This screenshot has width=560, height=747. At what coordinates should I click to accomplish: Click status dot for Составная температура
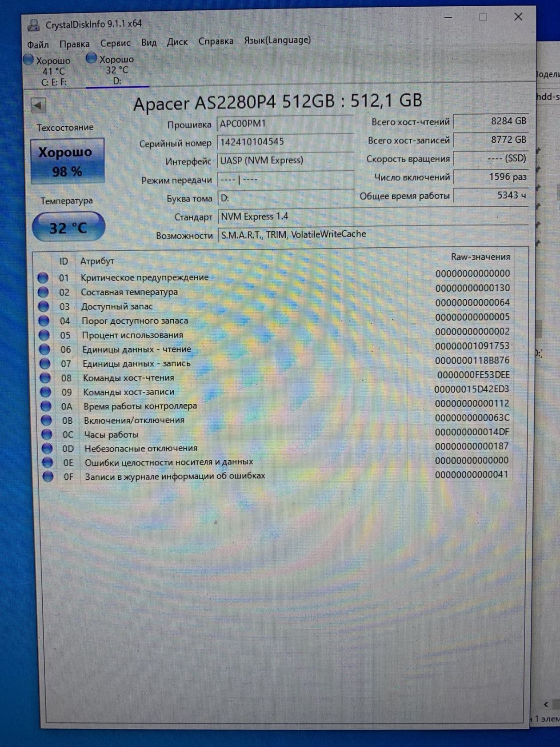(43, 292)
